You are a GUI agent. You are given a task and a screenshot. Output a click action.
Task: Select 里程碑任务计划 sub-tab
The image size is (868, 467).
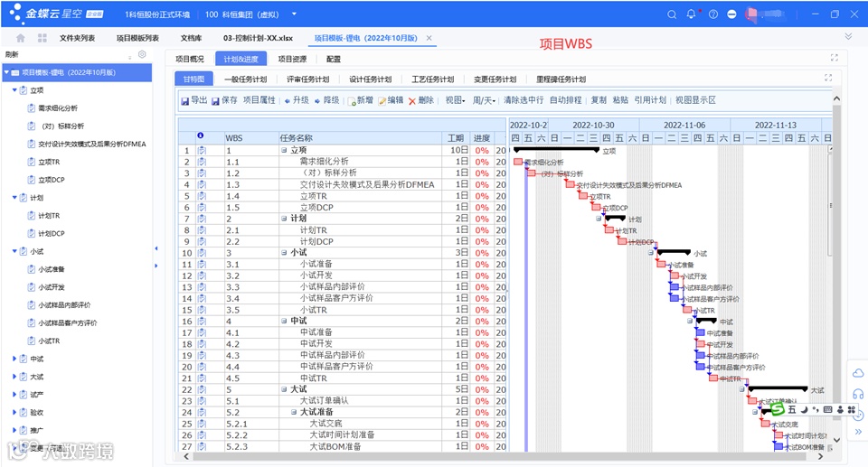tap(561, 79)
